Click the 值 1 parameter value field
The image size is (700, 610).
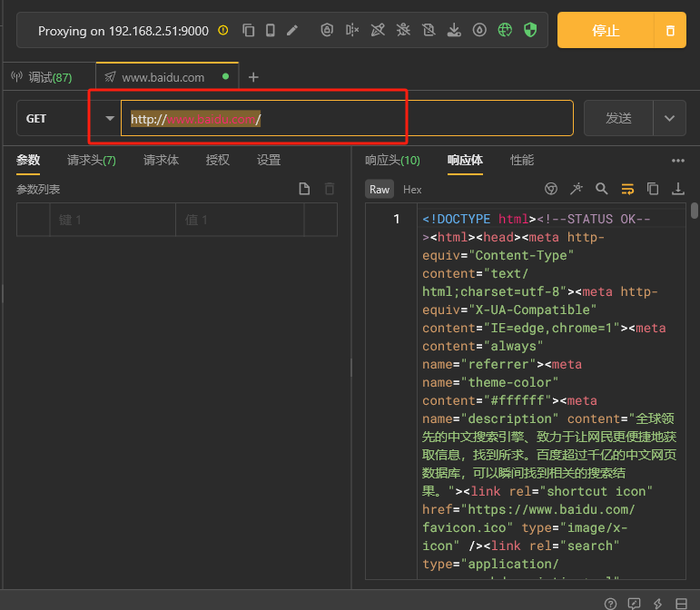(240, 220)
